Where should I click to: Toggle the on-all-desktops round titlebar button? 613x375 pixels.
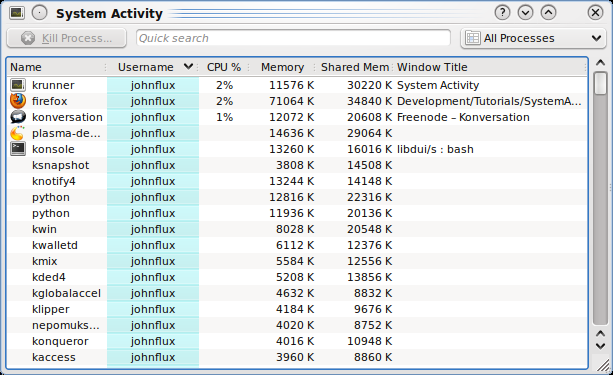39,13
